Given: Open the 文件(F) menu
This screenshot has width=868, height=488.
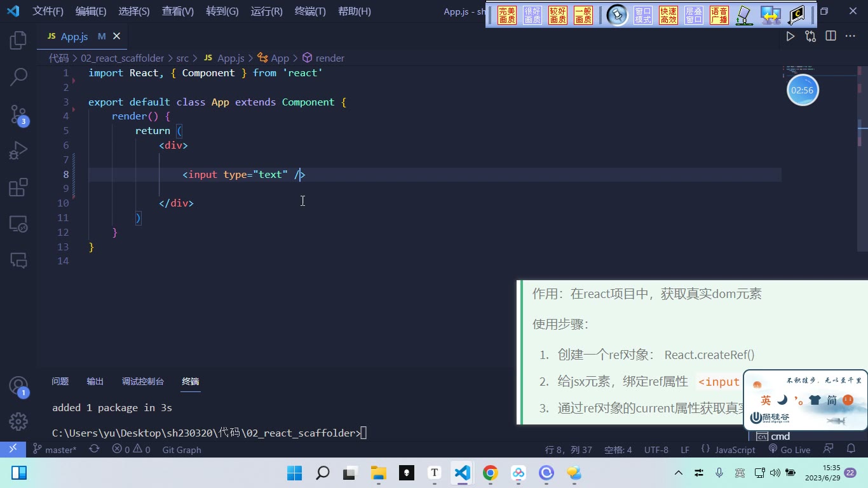Looking at the screenshot, I should pyautogui.click(x=48, y=11).
